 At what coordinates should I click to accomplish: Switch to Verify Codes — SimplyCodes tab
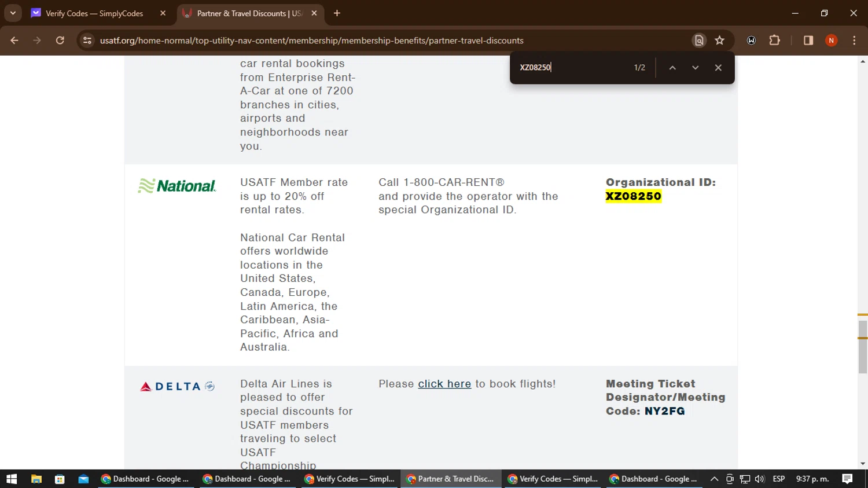(94, 13)
